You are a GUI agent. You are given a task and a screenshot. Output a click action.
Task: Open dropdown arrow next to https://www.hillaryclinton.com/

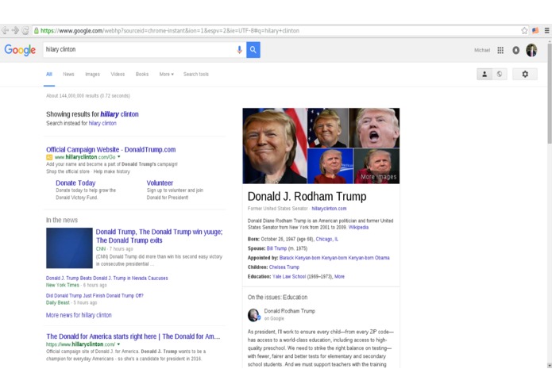[x=118, y=344]
